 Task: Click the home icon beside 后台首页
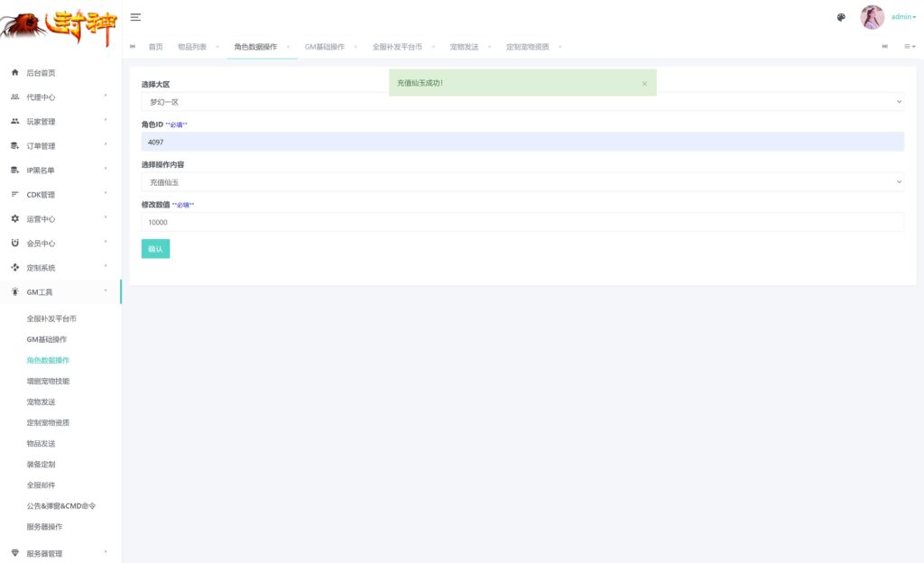click(14, 72)
